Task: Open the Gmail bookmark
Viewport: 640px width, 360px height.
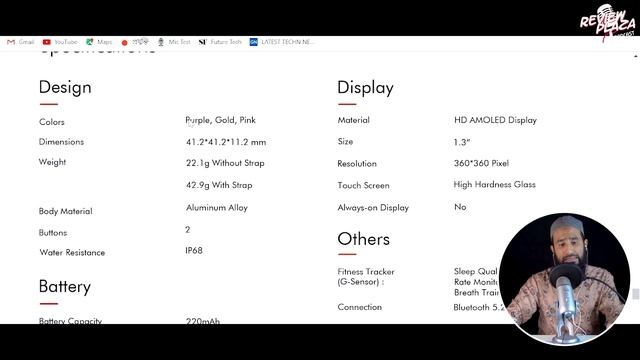Action: click(x=20, y=42)
